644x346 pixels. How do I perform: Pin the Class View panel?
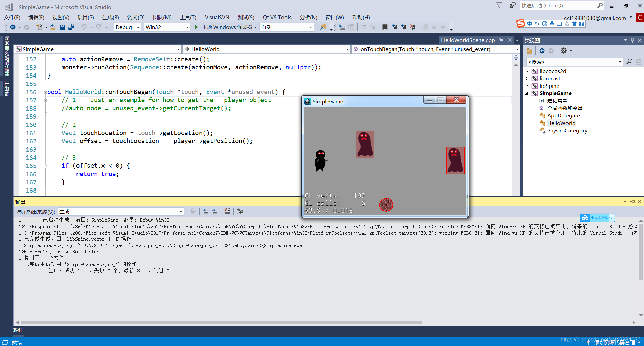tap(633, 40)
